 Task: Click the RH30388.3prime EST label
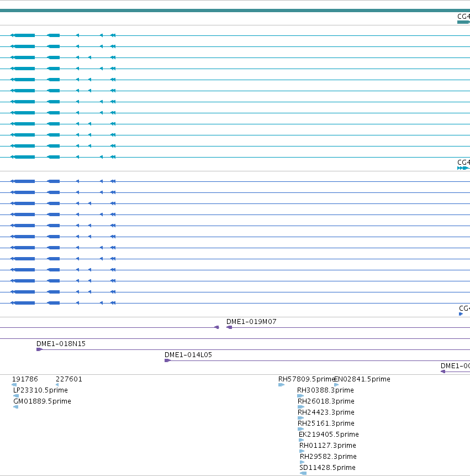[325, 390]
